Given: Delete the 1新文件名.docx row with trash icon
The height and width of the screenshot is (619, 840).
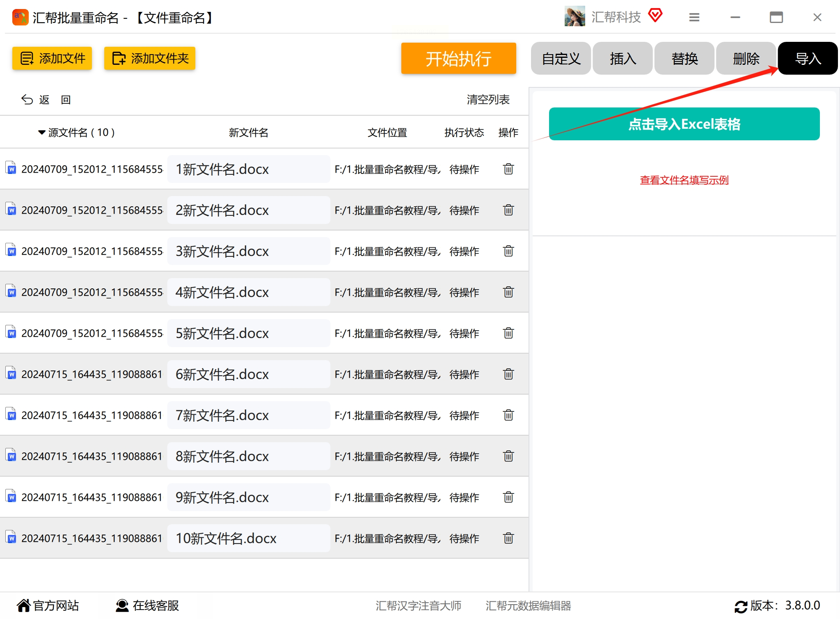Looking at the screenshot, I should point(508,169).
